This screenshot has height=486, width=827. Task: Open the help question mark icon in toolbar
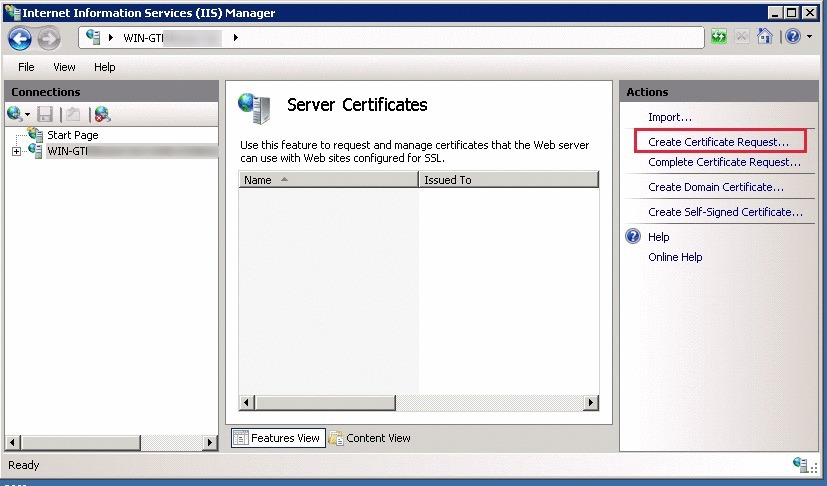791,37
